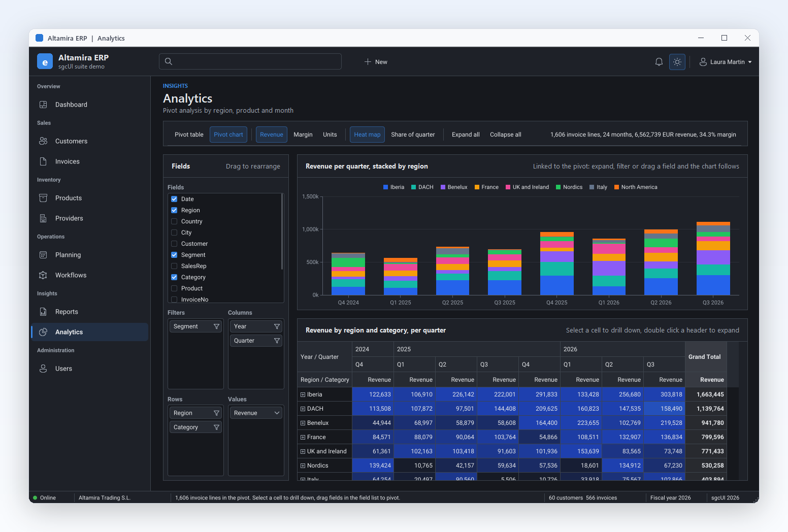Select the Units measure tab
Screen dimensions: 788x532
pyautogui.click(x=330, y=135)
